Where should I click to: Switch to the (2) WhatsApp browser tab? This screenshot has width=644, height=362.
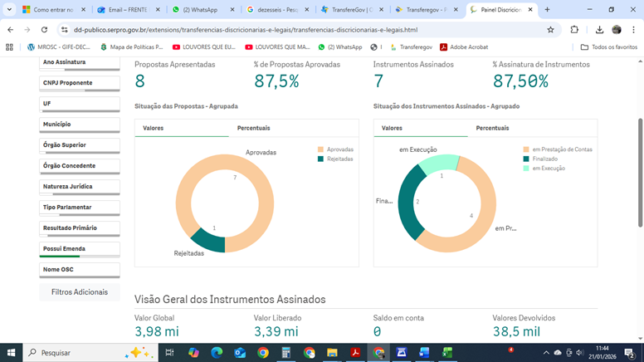(x=199, y=10)
